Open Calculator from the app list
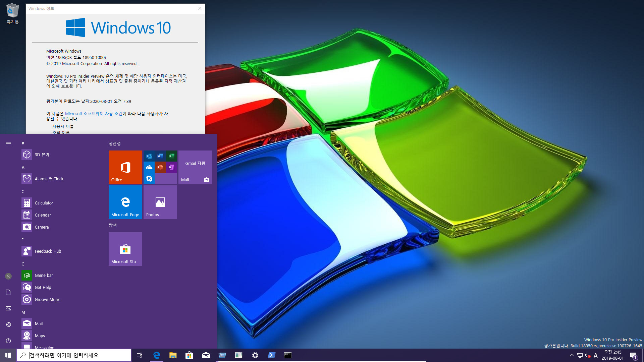 [60, 203]
